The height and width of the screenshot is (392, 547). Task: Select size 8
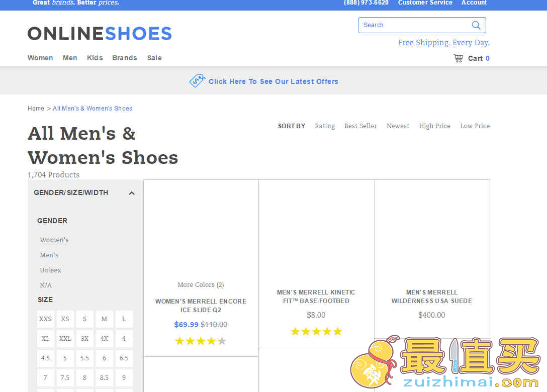[x=84, y=377]
